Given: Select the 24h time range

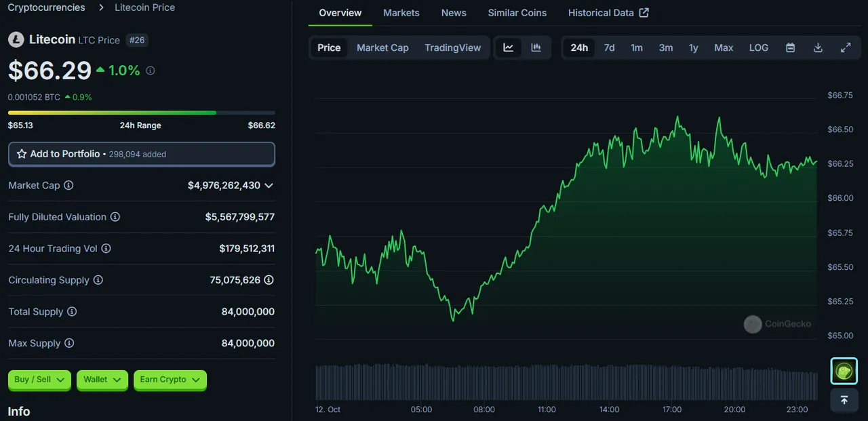Looking at the screenshot, I should [579, 47].
